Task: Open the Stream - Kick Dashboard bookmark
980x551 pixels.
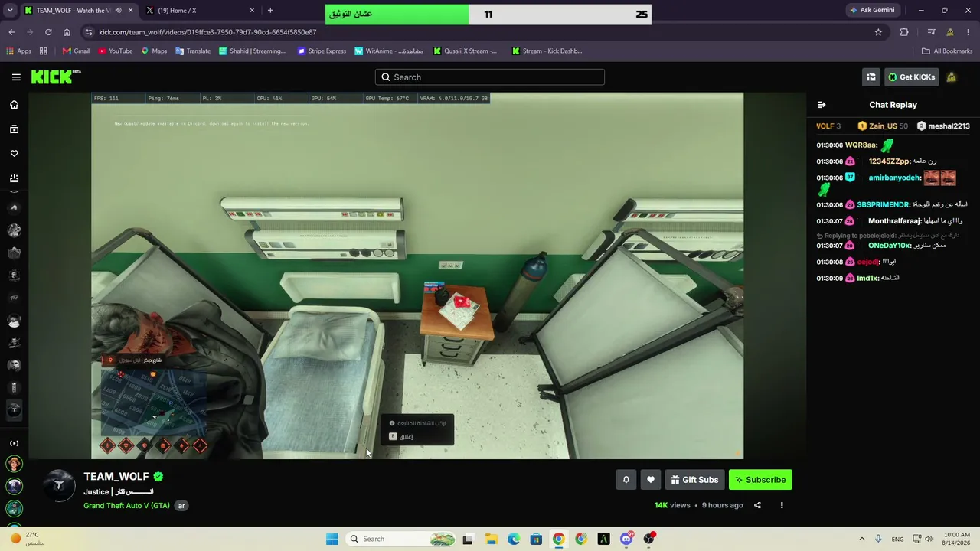Action: pyautogui.click(x=547, y=51)
